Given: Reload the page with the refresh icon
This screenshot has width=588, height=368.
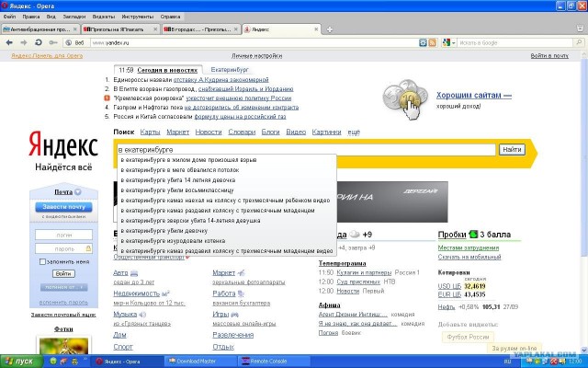Looking at the screenshot, I should click(39, 43).
